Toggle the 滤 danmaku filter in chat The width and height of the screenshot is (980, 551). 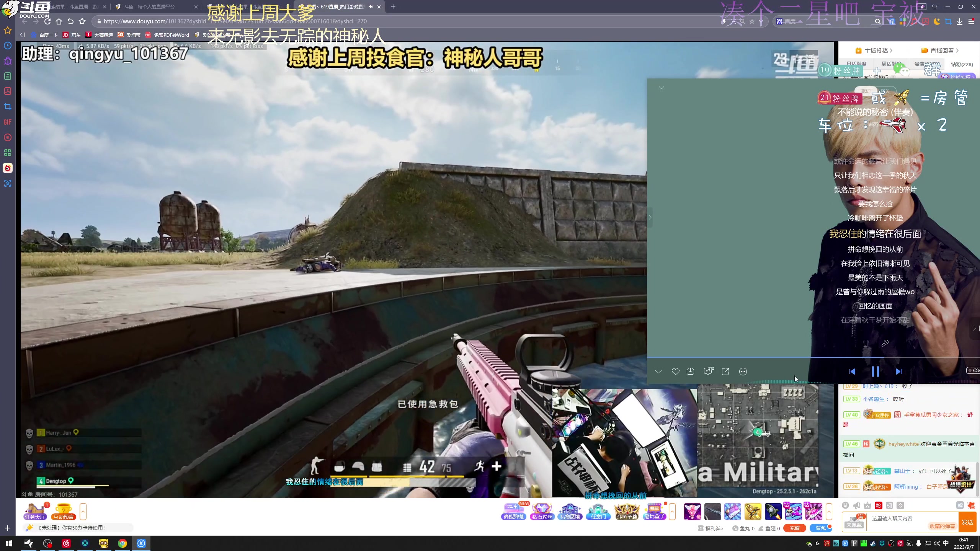click(x=960, y=505)
